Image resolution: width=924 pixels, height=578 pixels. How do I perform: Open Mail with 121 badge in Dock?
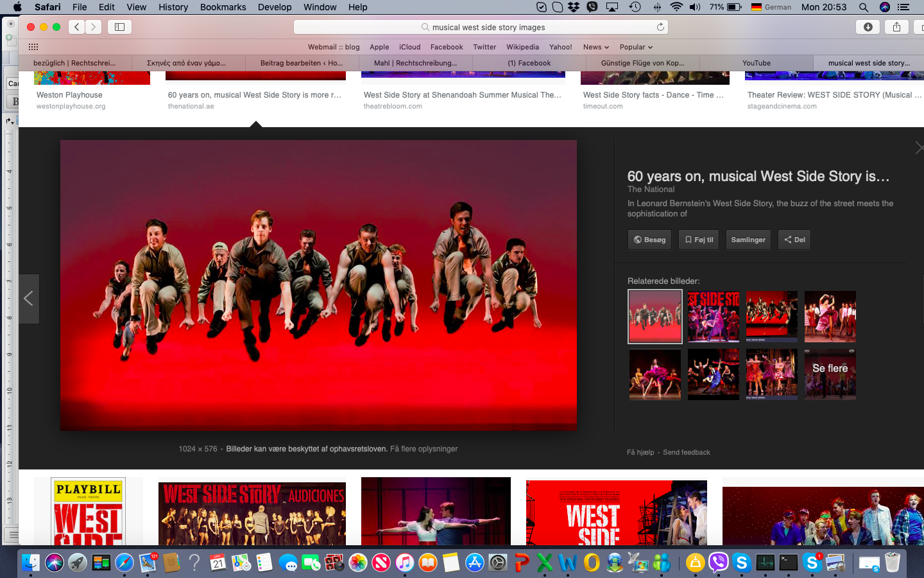tap(148, 563)
